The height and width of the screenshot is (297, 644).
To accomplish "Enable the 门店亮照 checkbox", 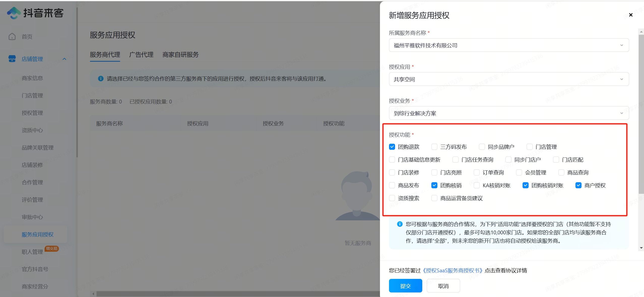I will coord(434,172).
